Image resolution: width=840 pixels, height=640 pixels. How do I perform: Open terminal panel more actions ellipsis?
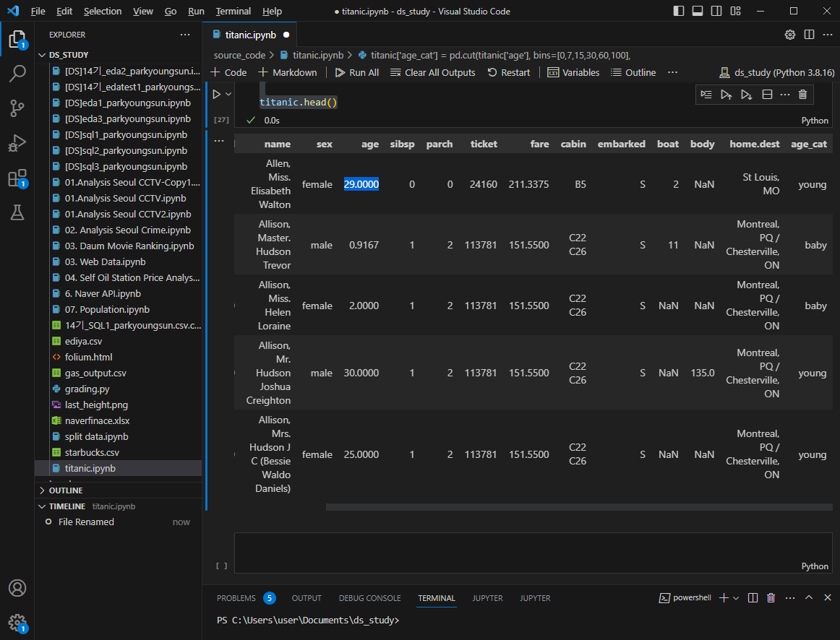[789, 597]
